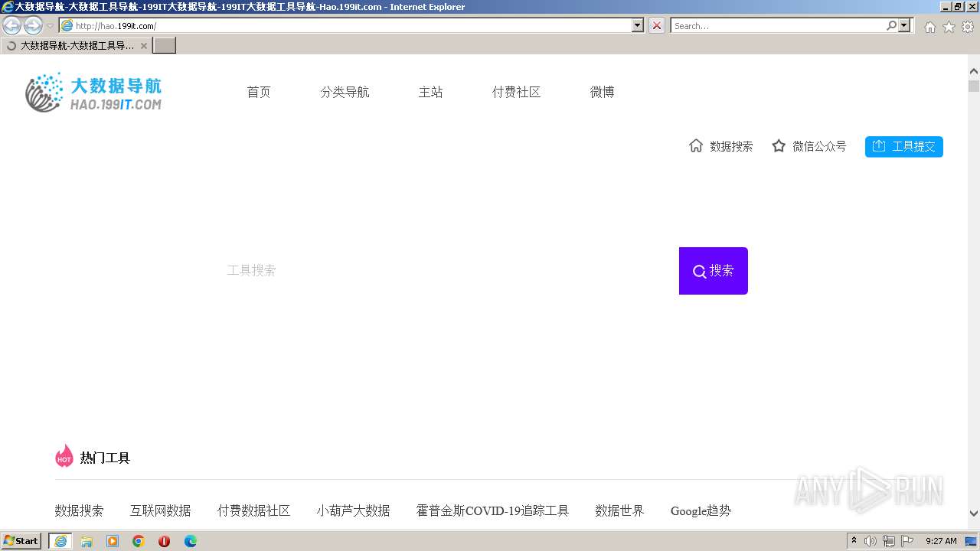The width and height of the screenshot is (980, 551).
Task: Launch Chrome from the taskbar
Action: [x=139, y=541]
